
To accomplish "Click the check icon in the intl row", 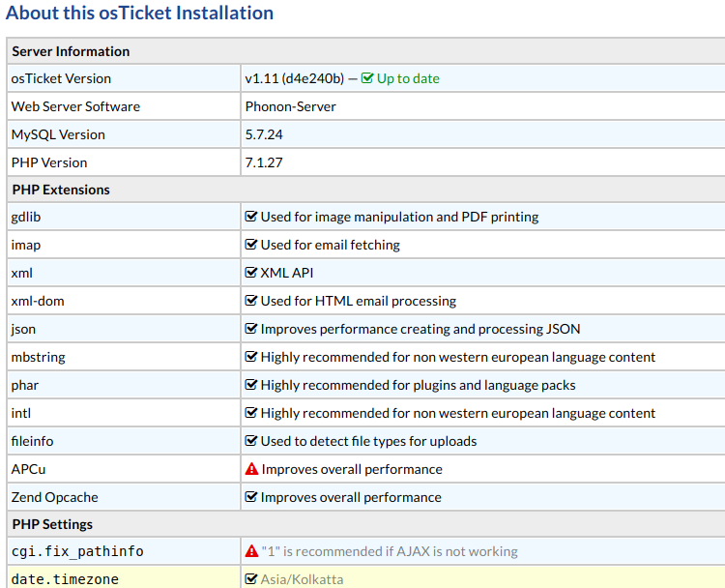I will point(251,413).
